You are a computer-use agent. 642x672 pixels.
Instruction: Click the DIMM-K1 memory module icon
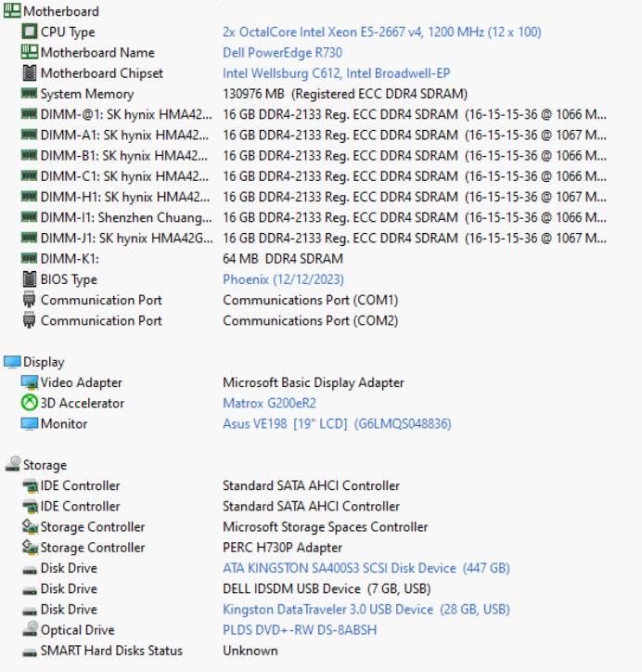(x=29, y=258)
